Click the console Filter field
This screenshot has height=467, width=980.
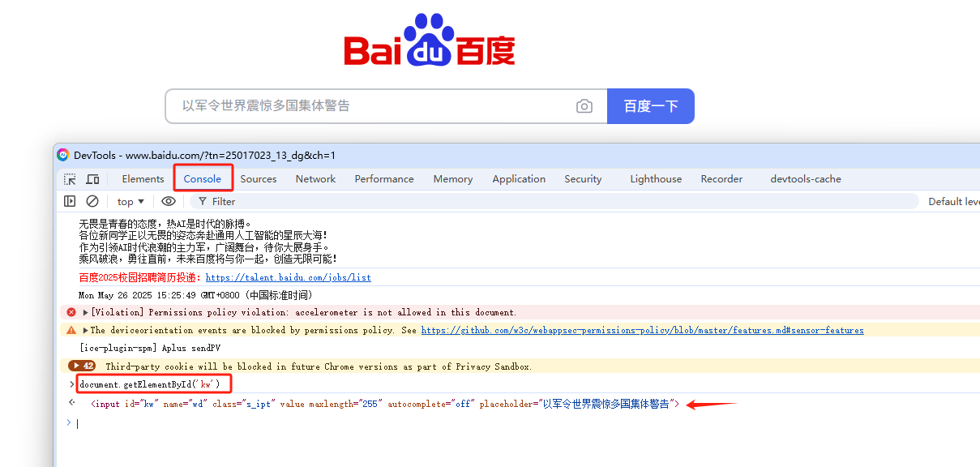tap(554, 201)
